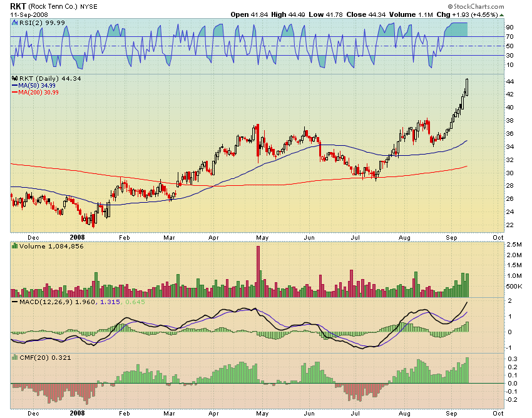The width and height of the screenshot is (532, 418).
Task: Click the 44 price axis label
Action: pyautogui.click(x=509, y=82)
